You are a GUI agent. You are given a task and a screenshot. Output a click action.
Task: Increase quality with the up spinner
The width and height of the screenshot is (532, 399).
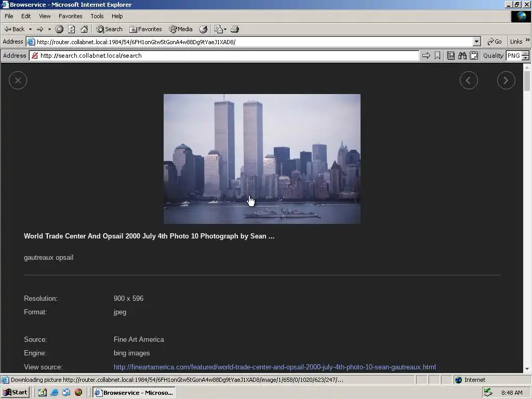(526, 54)
